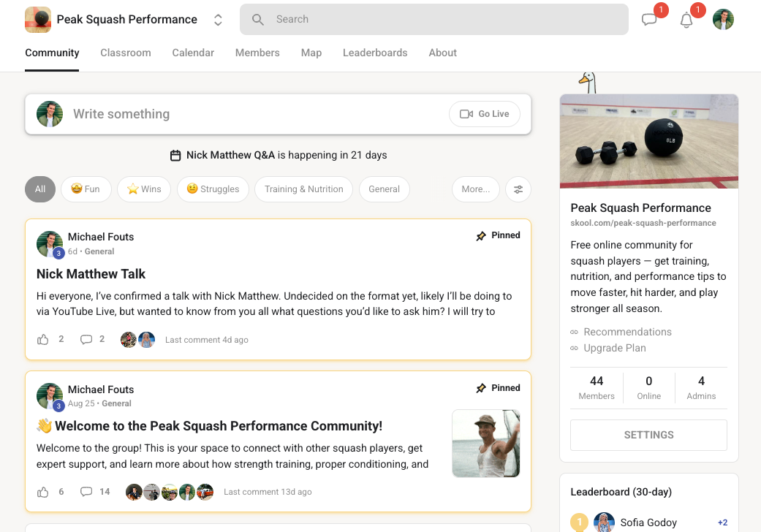This screenshot has height=532, width=761.
Task: View the 0 Online count
Action: [649, 388]
